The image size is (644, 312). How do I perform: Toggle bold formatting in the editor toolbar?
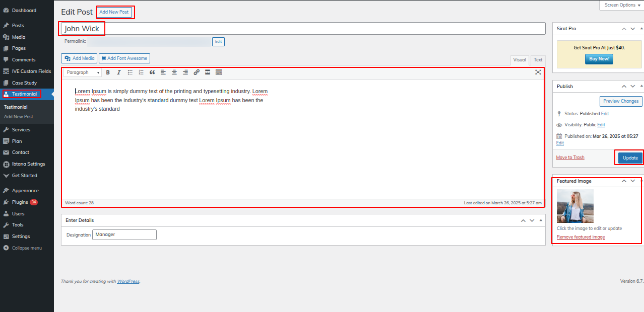[x=108, y=72]
